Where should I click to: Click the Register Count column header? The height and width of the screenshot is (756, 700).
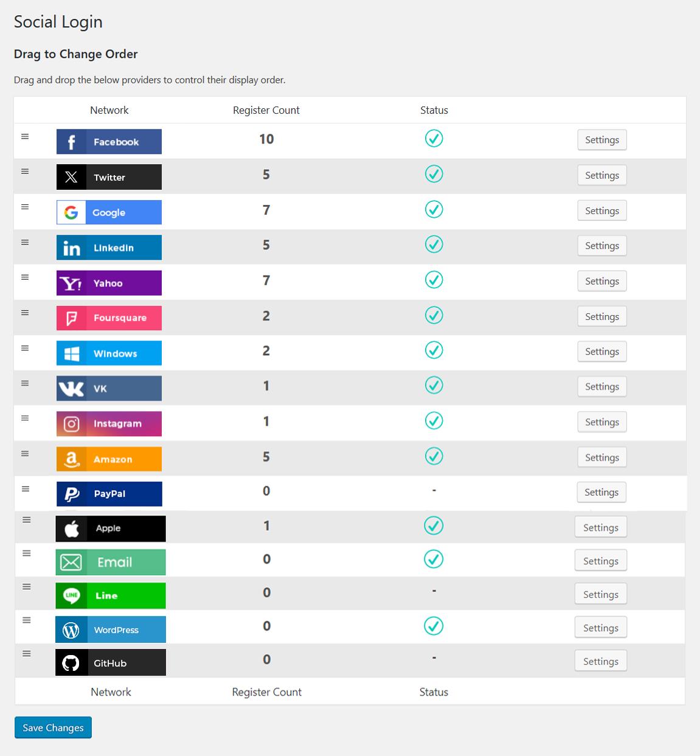(266, 110)
